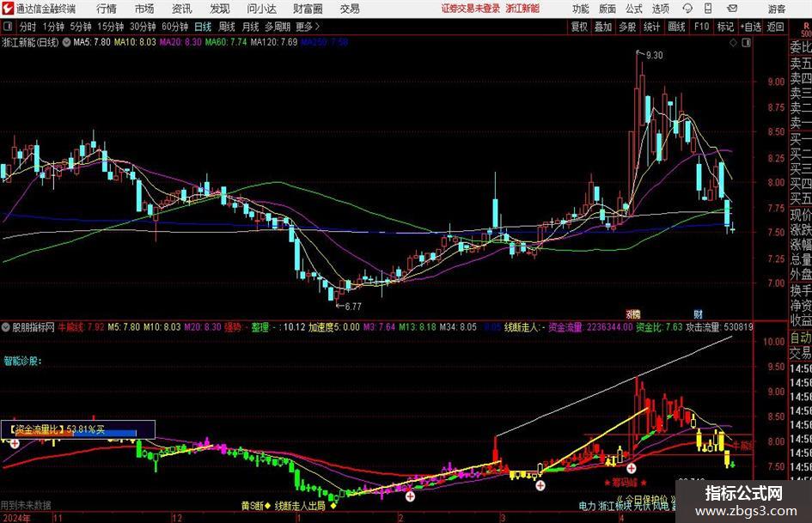The width and height of the screenshot is (812, 523).
Task: Click the 智能诊股 label
Action: 22,361
